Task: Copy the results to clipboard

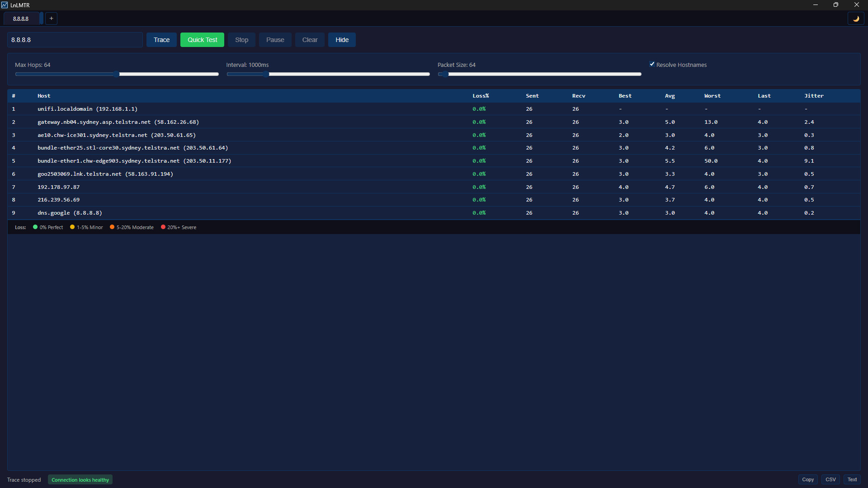Action: (x=808, y=479)
